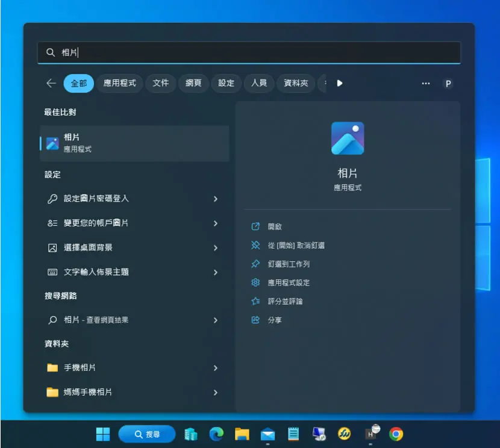Screen dimensions: 500x448
Task: Unpin from Start via 取消釘選 icon
Action: pos(255,245)
